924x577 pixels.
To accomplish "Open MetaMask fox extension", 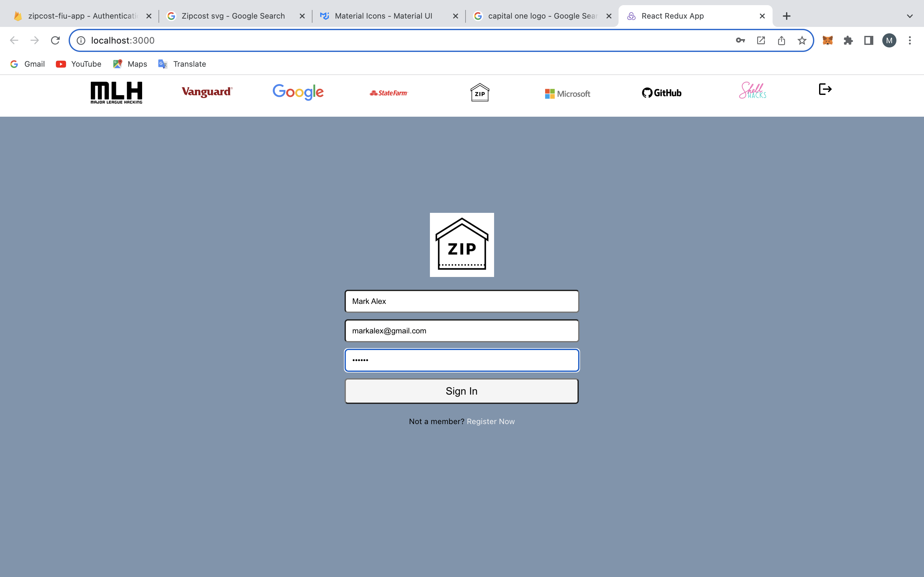I will click(827, 40).
